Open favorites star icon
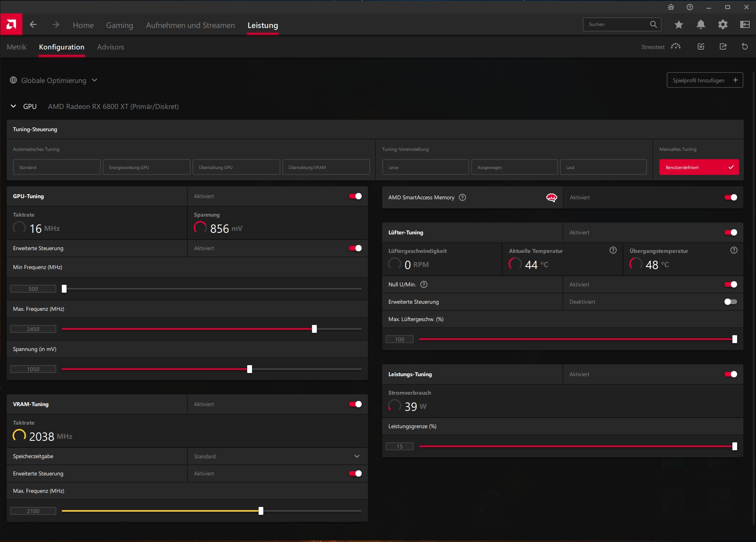The height and width of the screenshot is (542, 756). 679,25
